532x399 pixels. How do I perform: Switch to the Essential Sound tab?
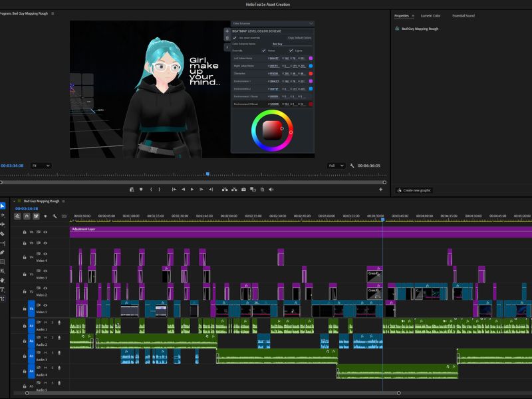pos(464,15)
